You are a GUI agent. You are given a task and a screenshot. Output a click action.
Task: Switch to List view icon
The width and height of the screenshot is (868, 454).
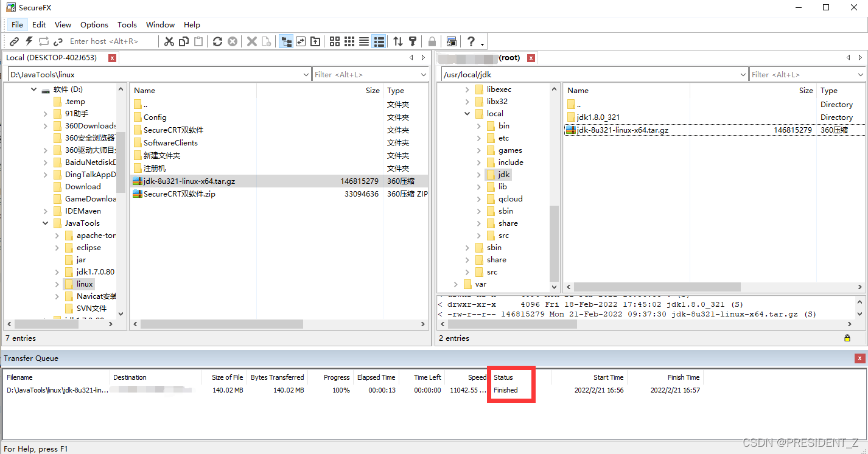[364, 41]
